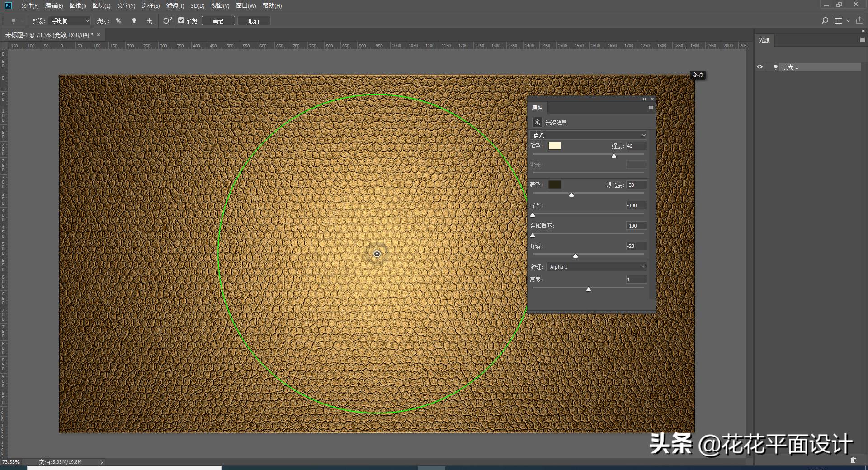Click the 环境 ambience slider handle
868x470 pixels.
(576, 256)
